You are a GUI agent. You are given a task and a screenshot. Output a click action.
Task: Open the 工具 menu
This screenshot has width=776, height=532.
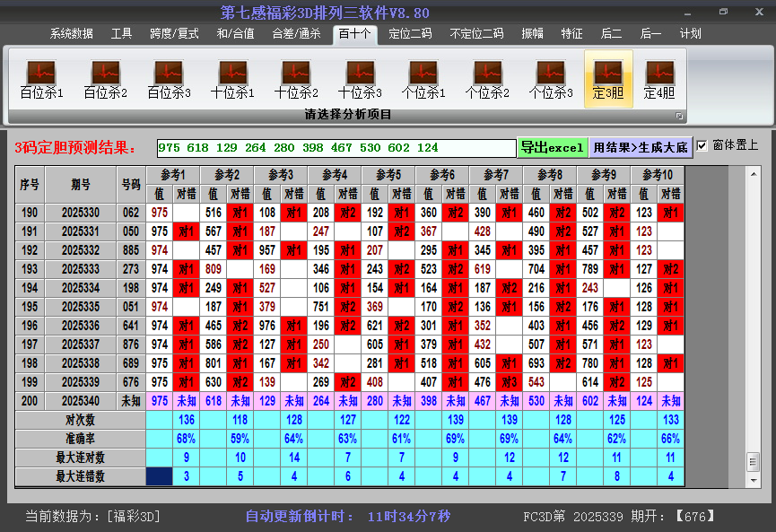click(122, 33)
